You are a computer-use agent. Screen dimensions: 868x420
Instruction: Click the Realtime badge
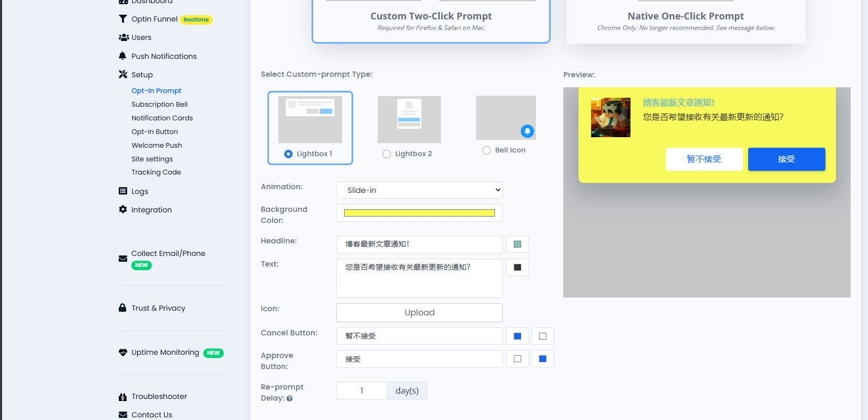196,20
